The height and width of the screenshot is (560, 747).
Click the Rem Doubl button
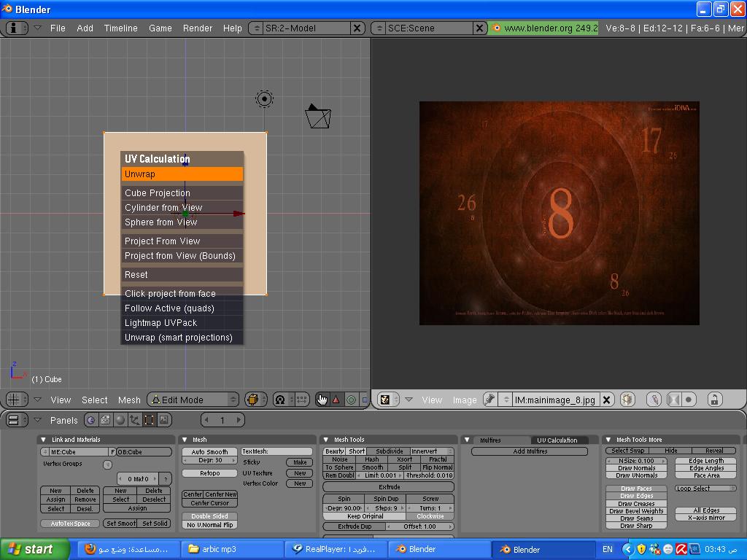tap(340, 475)
